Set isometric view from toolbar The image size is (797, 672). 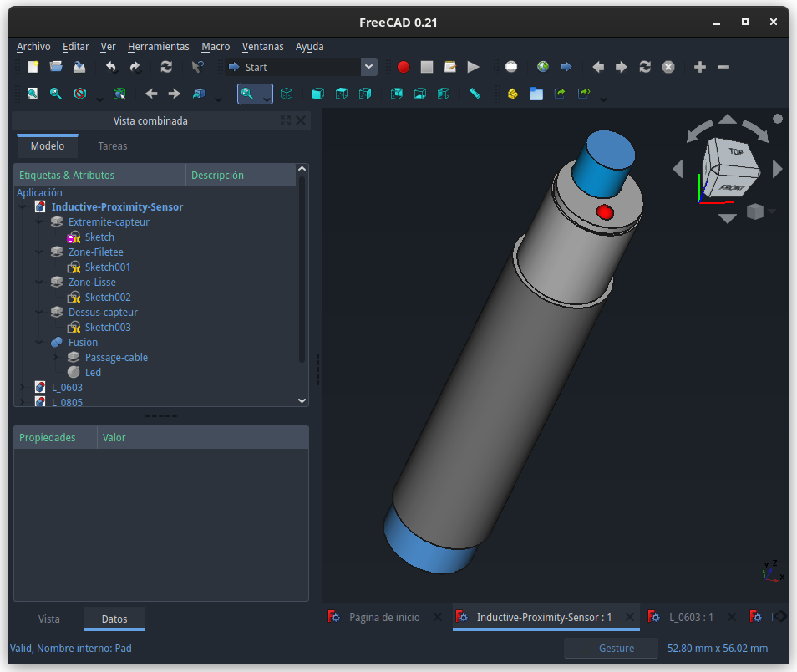(287, 94)
